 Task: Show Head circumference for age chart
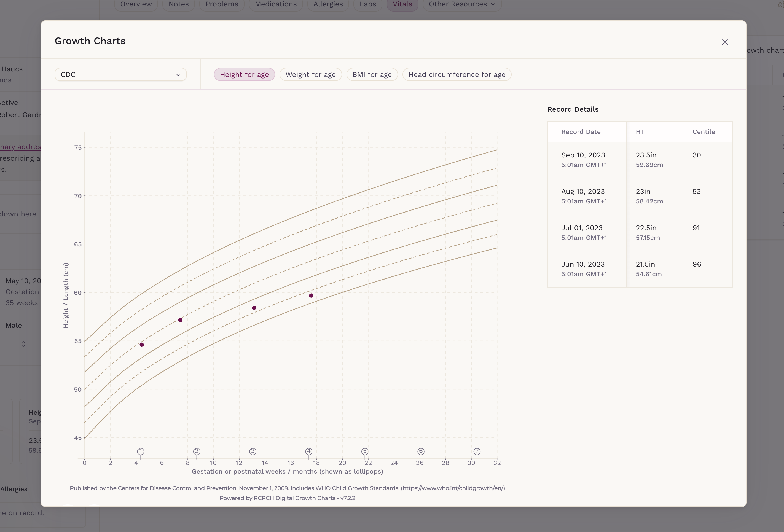pos(457,74)
